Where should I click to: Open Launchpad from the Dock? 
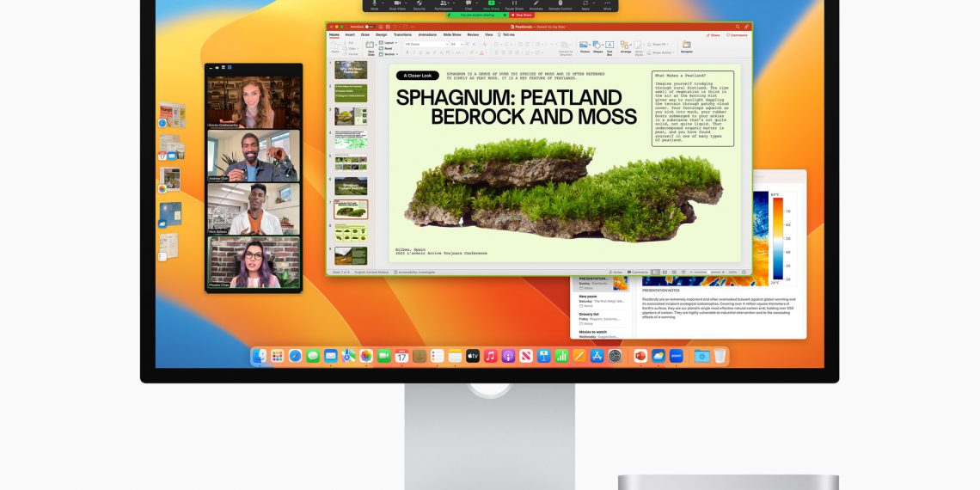(x=277, y=356)
